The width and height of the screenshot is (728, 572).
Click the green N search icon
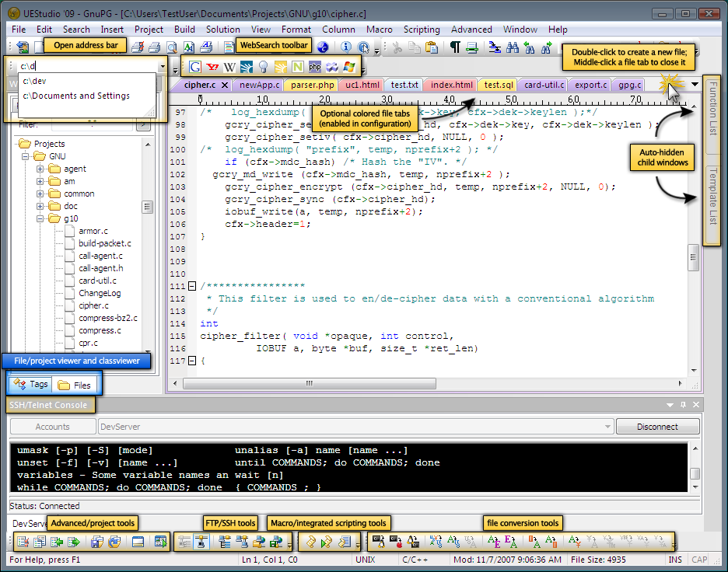tap(298, 67)
